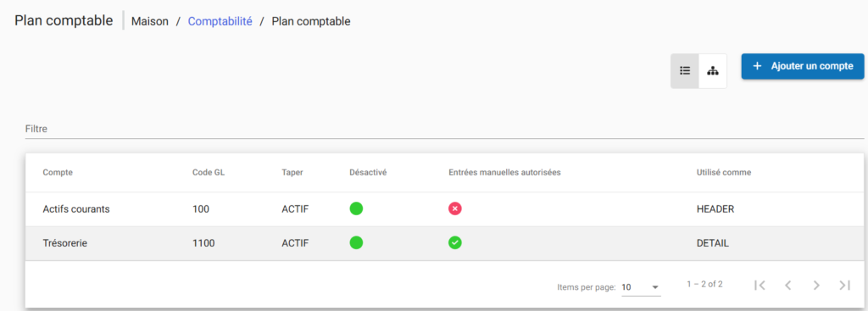Screen dimensions: 868x311
Task: Switch to list view icon
Action: (685, 71)
